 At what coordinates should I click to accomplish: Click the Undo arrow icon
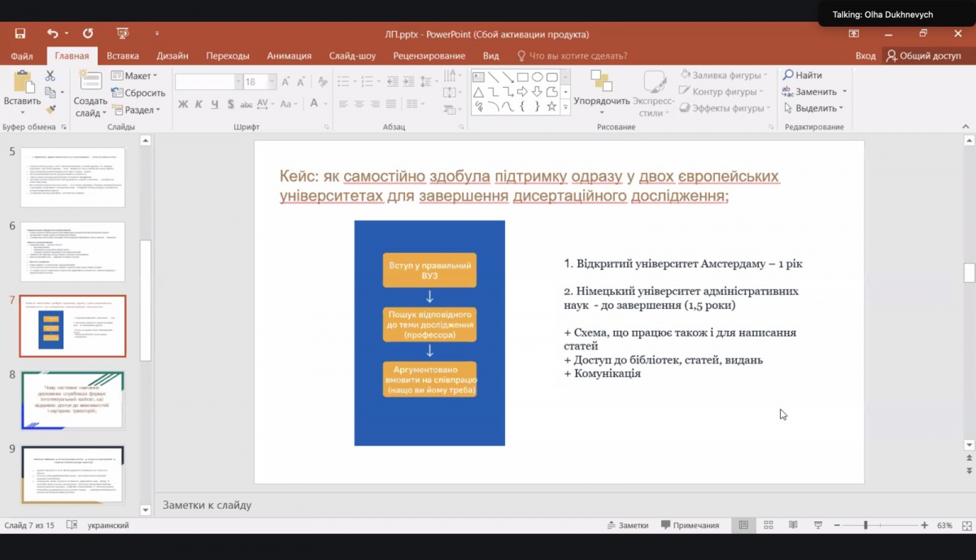click(x=53, y=33)
